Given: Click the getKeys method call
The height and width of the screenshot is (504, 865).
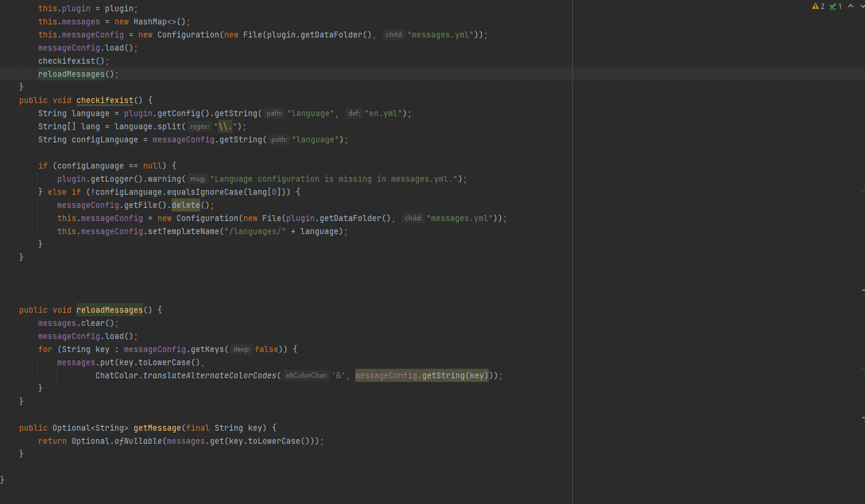Looking at the screenshot, I should 207,349.
